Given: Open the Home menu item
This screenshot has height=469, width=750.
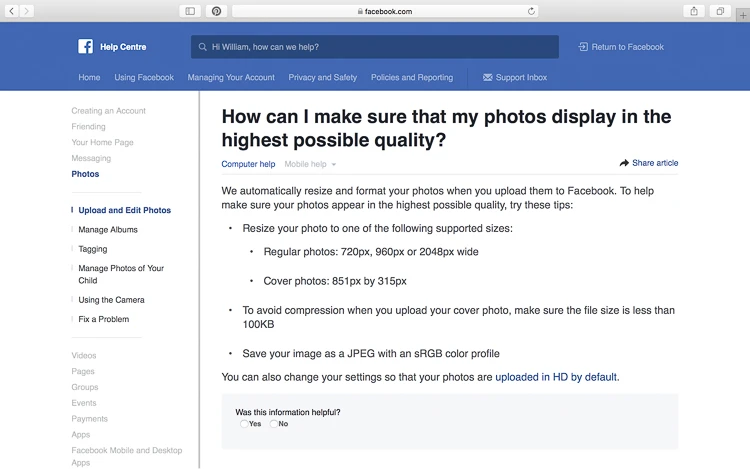Looking at the screenshot, I should pos(89,77).
